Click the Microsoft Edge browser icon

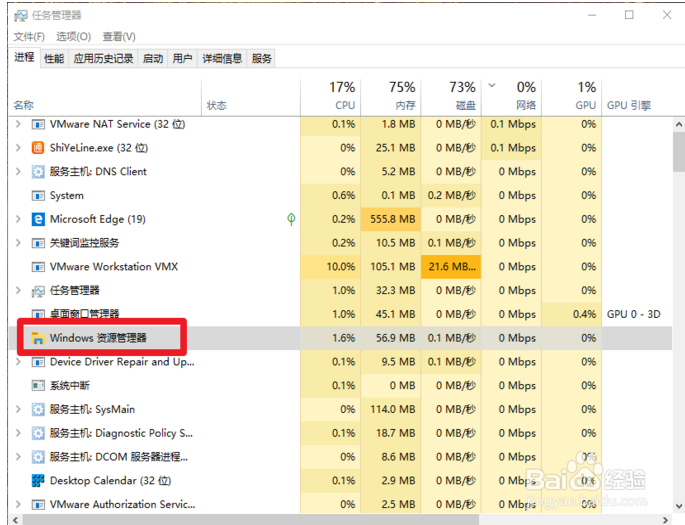(38, 219)
